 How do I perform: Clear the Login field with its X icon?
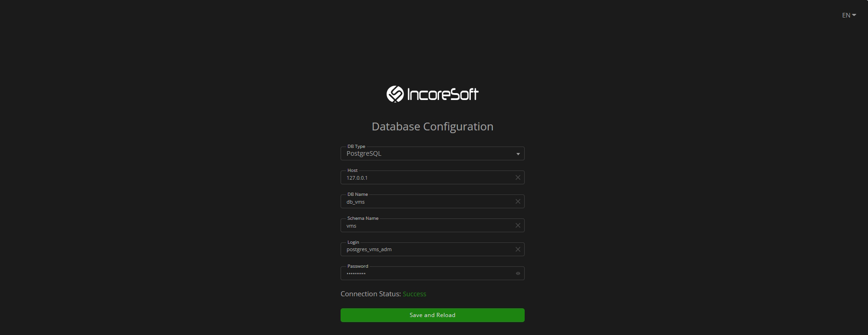pyautogui.click(x=518, y=249)
